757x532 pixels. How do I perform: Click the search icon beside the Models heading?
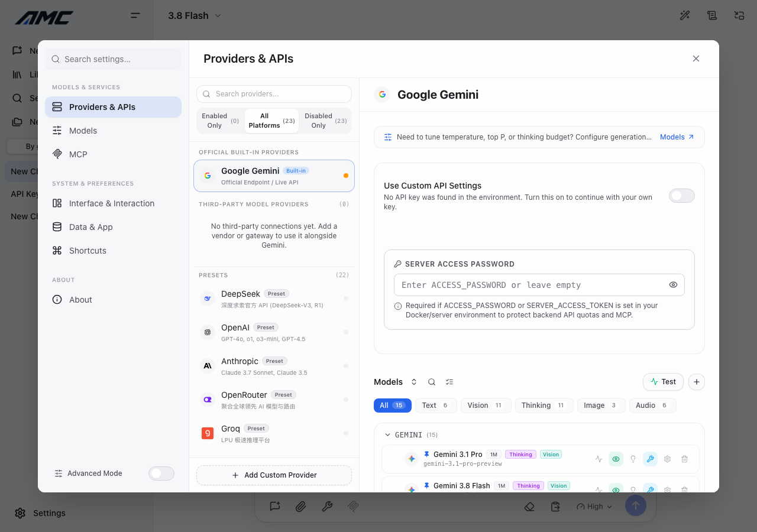pos(432,382)
